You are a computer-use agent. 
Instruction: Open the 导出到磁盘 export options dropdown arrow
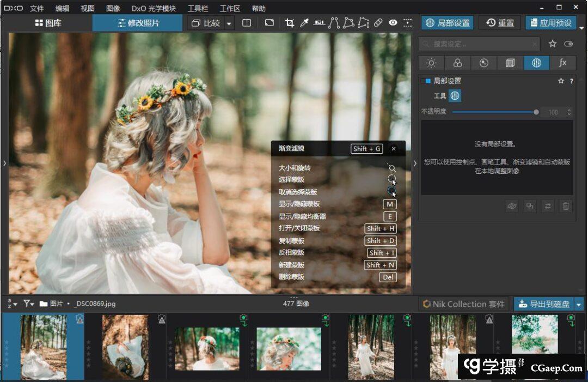[x=579, y=304]
